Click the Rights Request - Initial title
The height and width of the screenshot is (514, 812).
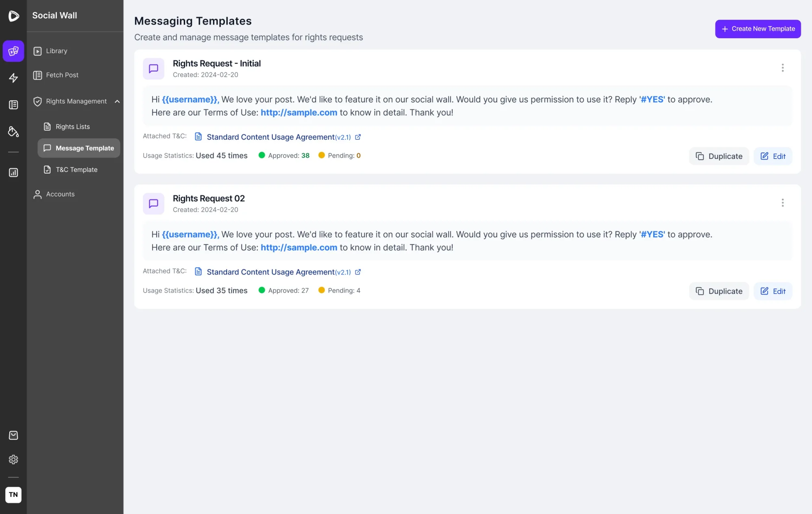tap(217, 64)
